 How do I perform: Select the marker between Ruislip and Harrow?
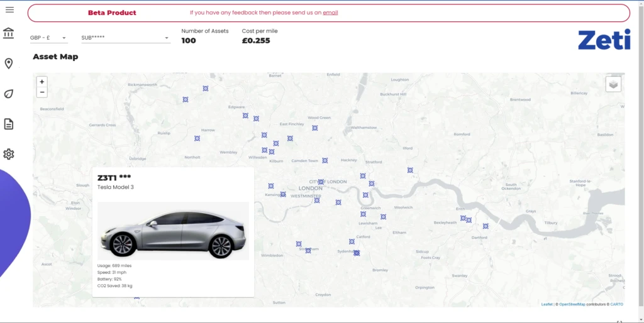pyautogui.click(x=197, y=138)
